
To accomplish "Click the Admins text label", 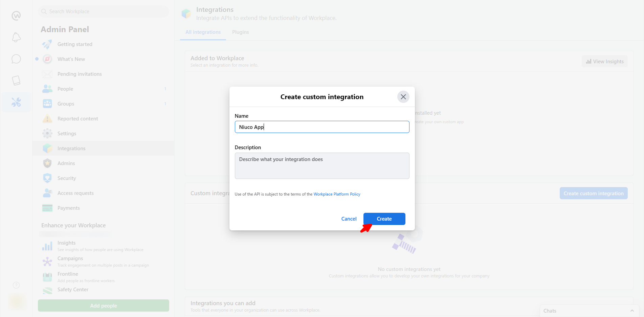I will pyautogui.click(x=66, y=163).
